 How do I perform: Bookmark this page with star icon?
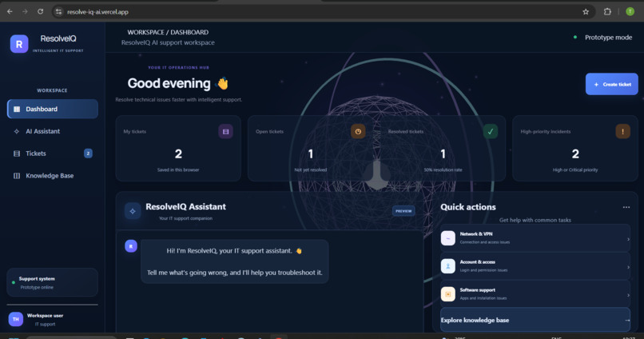[x=586, y=11]
